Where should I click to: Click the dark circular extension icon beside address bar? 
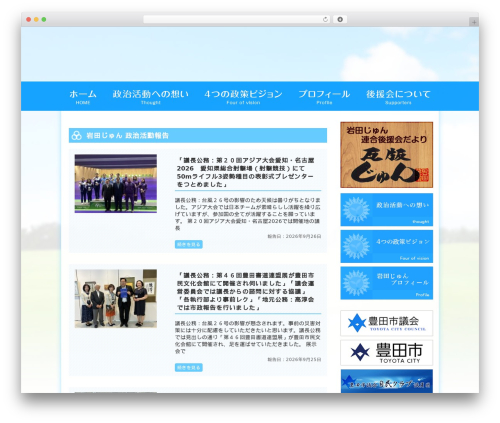coord(340,19)
